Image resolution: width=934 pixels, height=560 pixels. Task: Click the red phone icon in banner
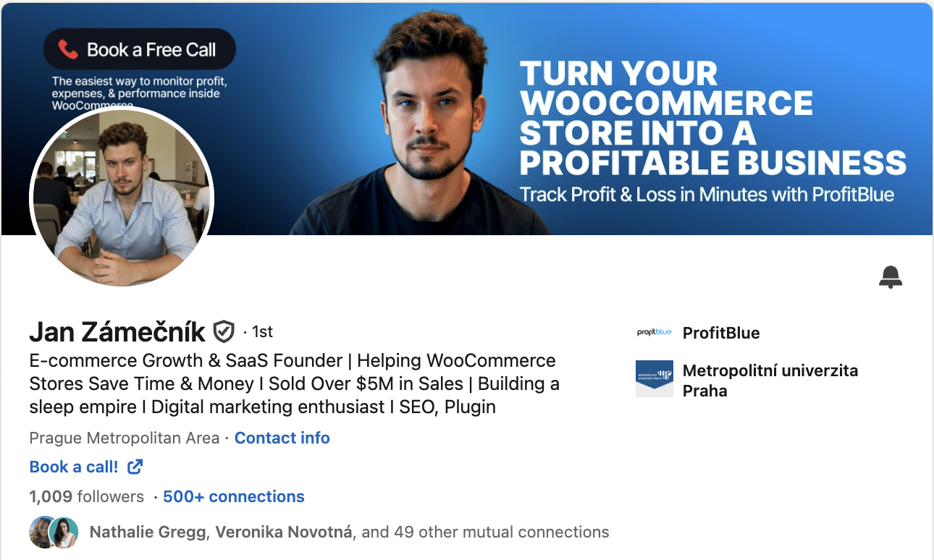tap(68, 49)
